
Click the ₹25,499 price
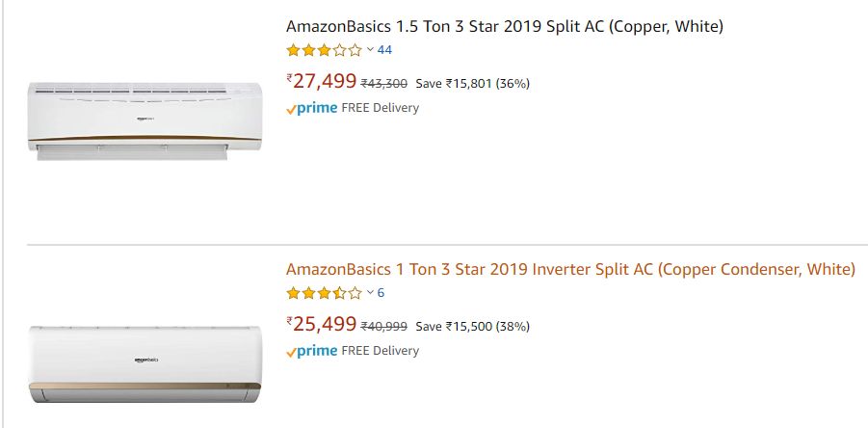pos(321,324)
